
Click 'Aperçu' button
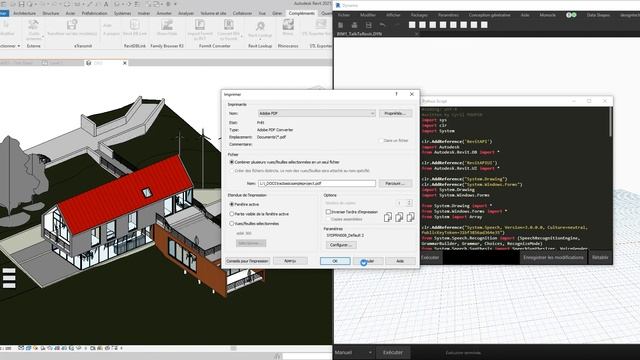[x=290, y=260]
